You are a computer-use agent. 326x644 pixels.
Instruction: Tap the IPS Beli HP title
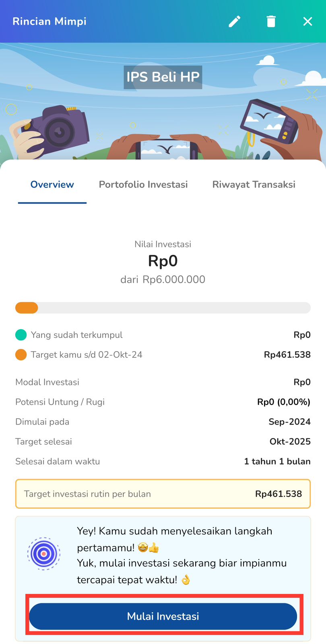pyautogui.click(x=163, y=77)
